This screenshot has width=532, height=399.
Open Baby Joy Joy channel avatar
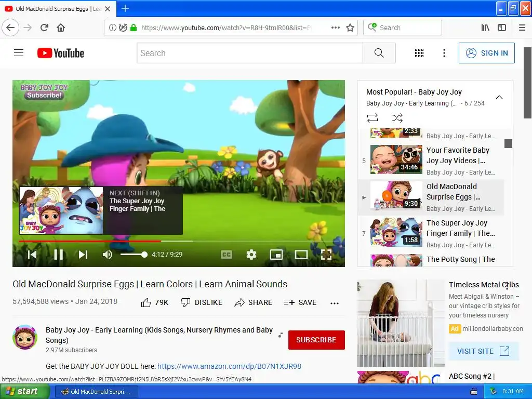[x=25, y=337]
